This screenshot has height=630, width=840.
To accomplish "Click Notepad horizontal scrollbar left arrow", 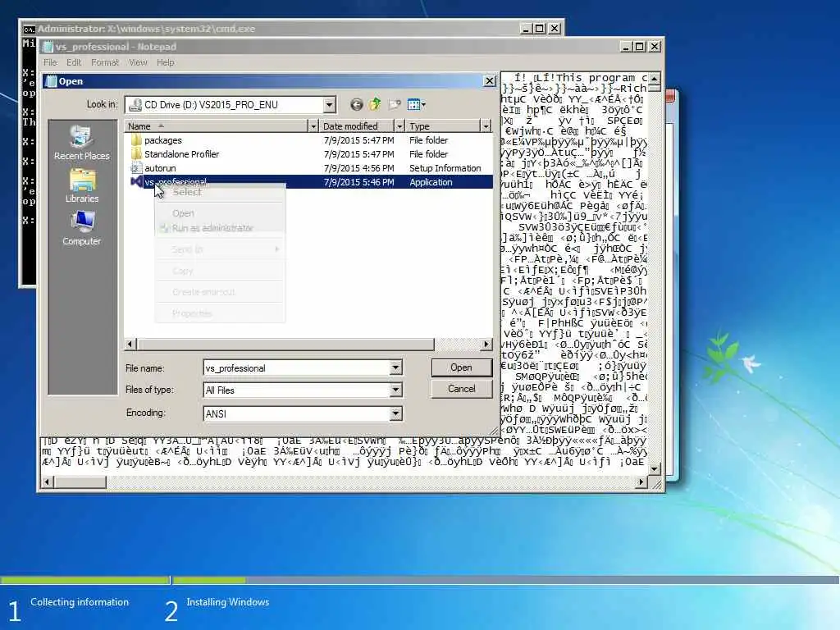I will (47, 482).
